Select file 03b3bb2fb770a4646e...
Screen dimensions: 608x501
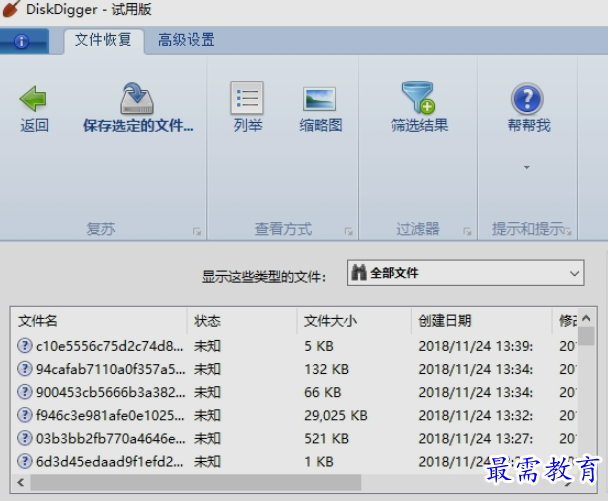[x=110, y=439]
